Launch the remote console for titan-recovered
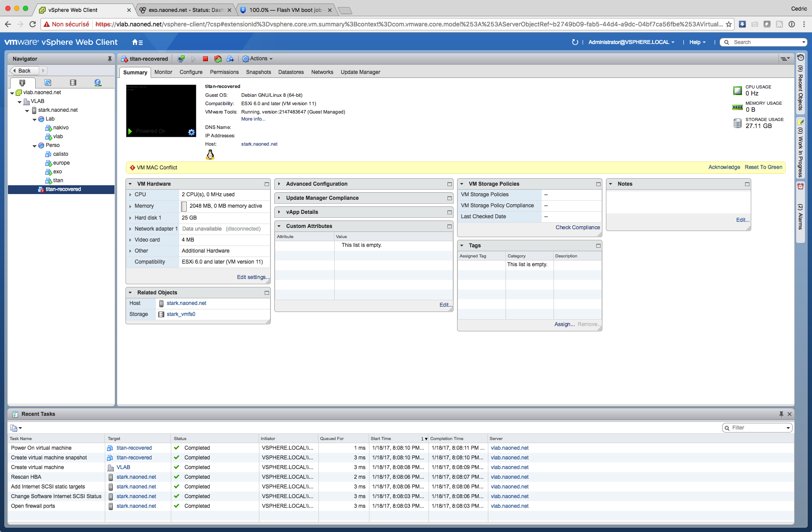Image resolution: width=812 pixels, height=532 pixels. 181,59
